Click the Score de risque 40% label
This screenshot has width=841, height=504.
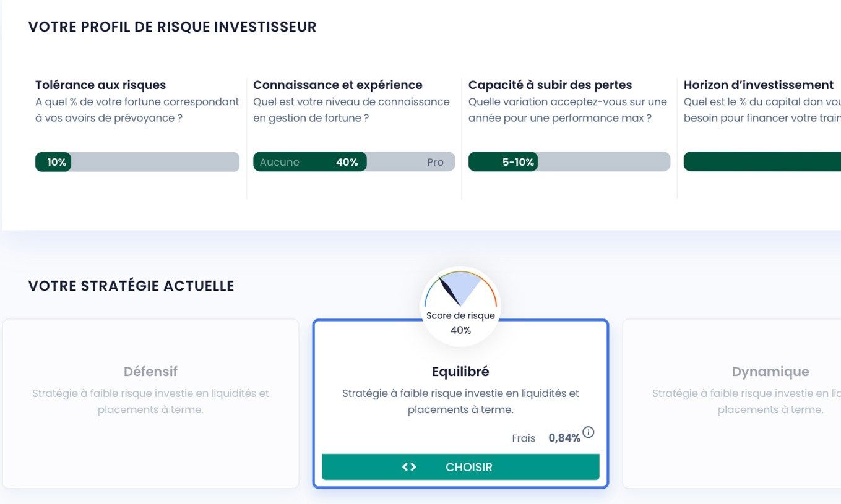[x=460, y=323]
